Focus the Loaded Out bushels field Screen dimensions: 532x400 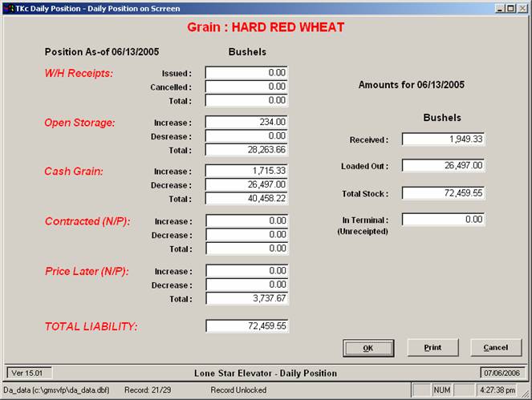pyautogui.click(x=443, y=166)
